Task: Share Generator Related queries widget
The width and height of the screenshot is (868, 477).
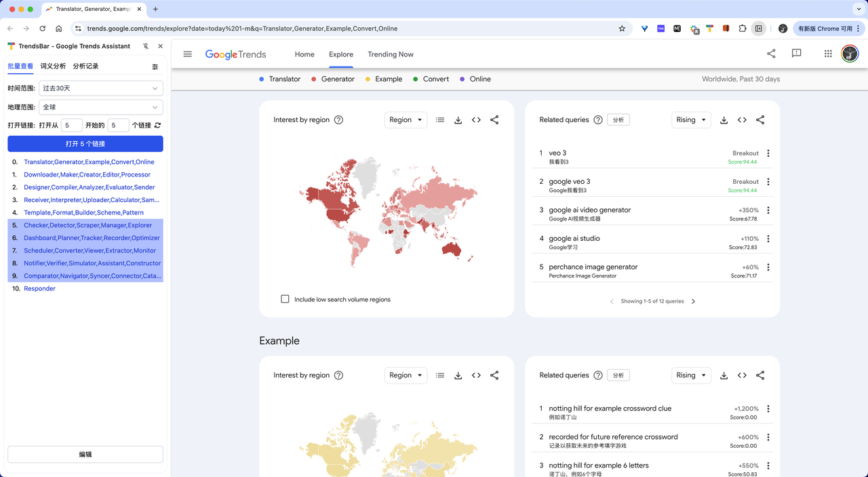Action: click(760, 120)
